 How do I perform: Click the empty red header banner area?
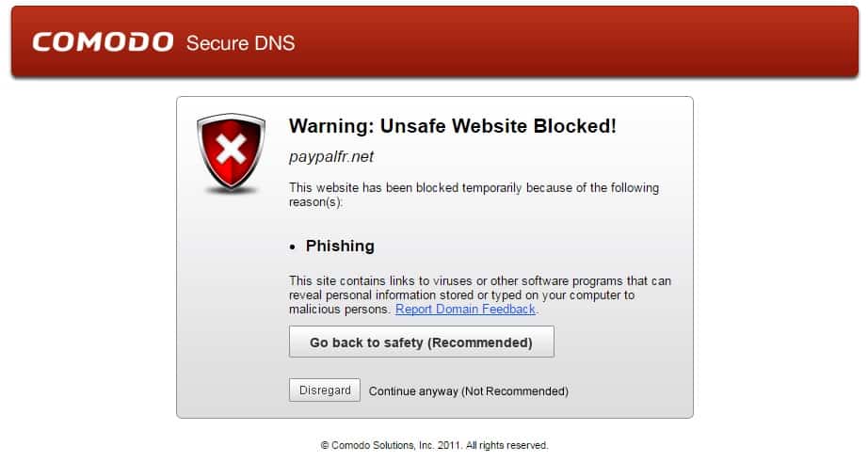(x=584, y=42)
